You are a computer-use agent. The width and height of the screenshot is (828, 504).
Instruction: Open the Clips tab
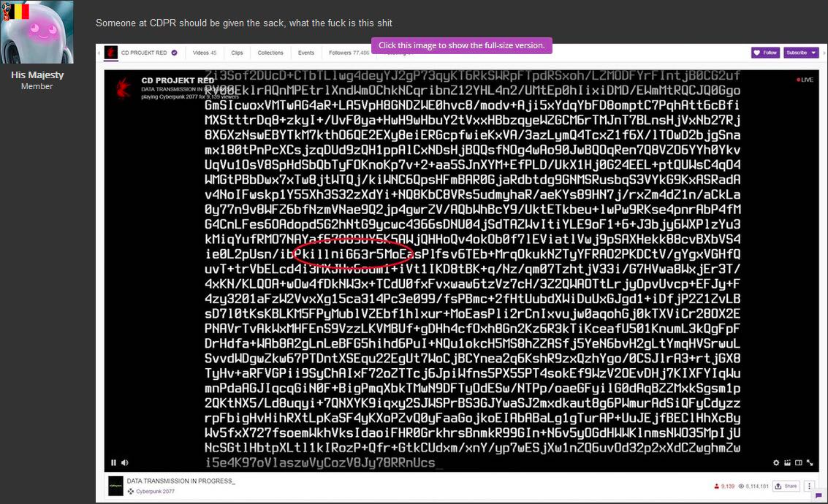coord(237,53)
